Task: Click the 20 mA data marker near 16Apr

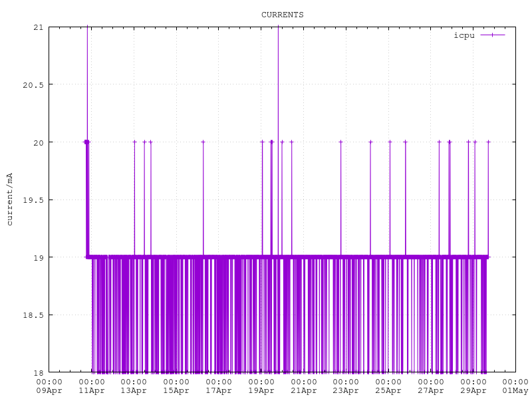Action: click(203, 142)
